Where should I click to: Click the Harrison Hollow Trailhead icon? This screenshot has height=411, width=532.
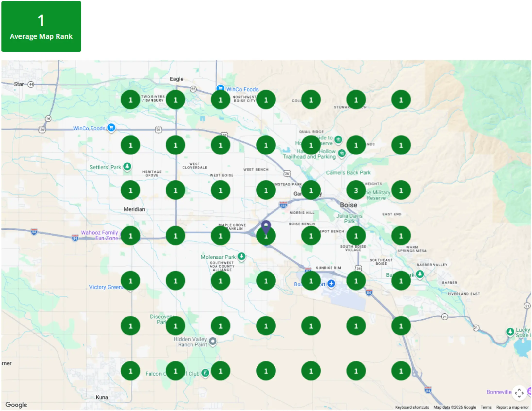342,153
